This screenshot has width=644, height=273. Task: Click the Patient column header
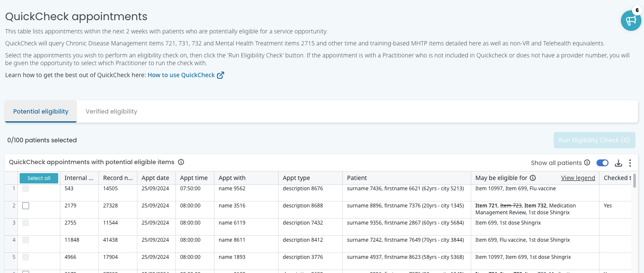[357, 178]
